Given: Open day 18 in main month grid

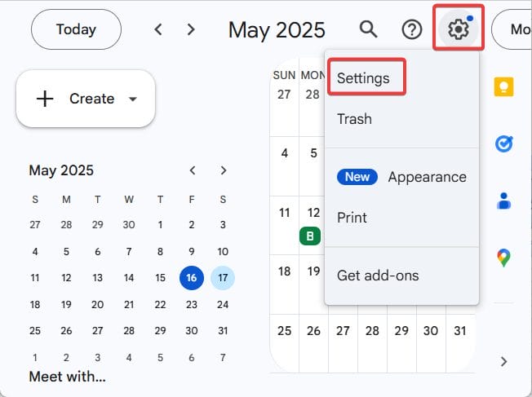Looking at the screenshot, I should click(x=284, y=271).
